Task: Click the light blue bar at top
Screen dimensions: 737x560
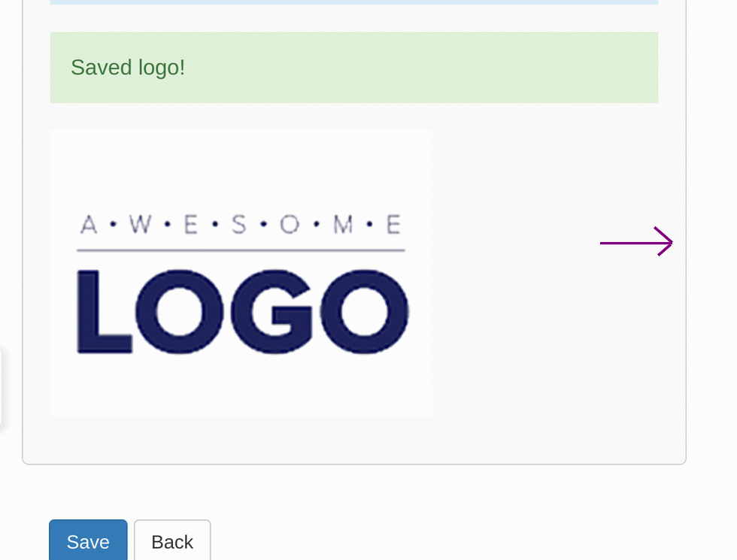Action: [x=354, y=2]
